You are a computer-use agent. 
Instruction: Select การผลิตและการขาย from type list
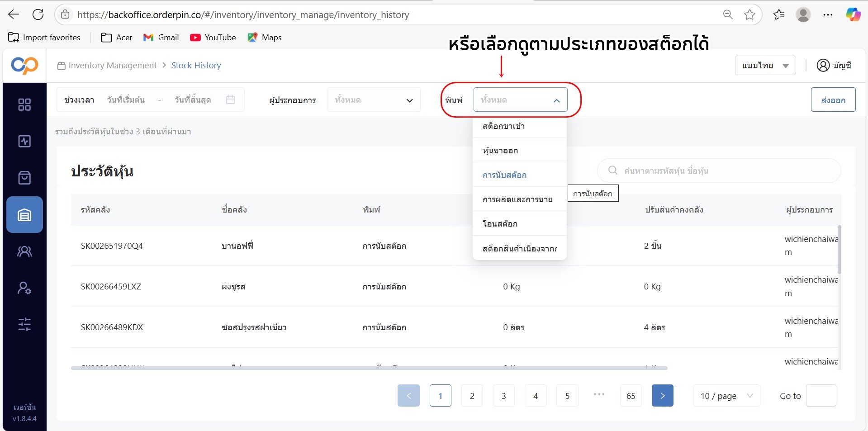(519, 199)
